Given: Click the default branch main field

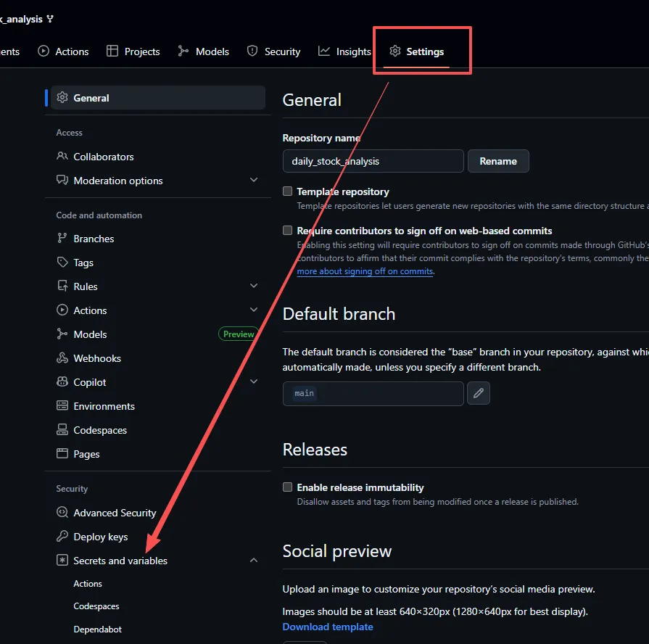Looking at the screenshot, I should click(373, 394).
